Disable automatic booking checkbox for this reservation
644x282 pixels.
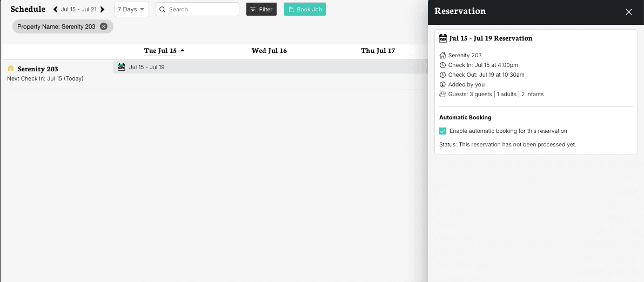click(x=443, y=131)
